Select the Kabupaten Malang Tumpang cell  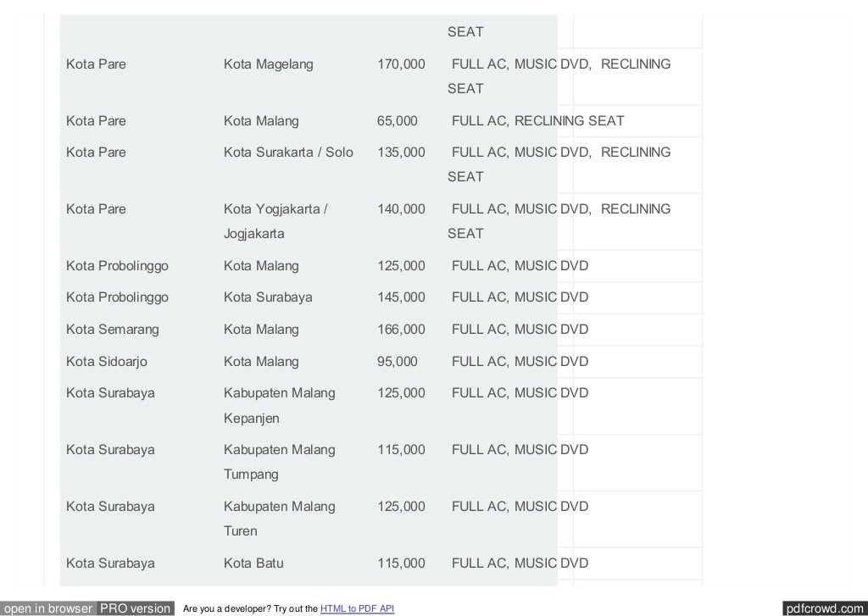coord(280,462)
